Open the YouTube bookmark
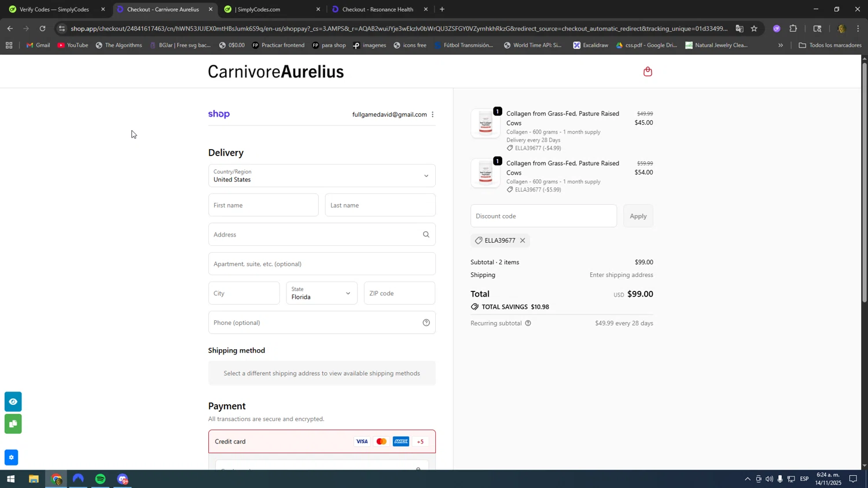This screenshot has height=488, width=868. (73, 45)
